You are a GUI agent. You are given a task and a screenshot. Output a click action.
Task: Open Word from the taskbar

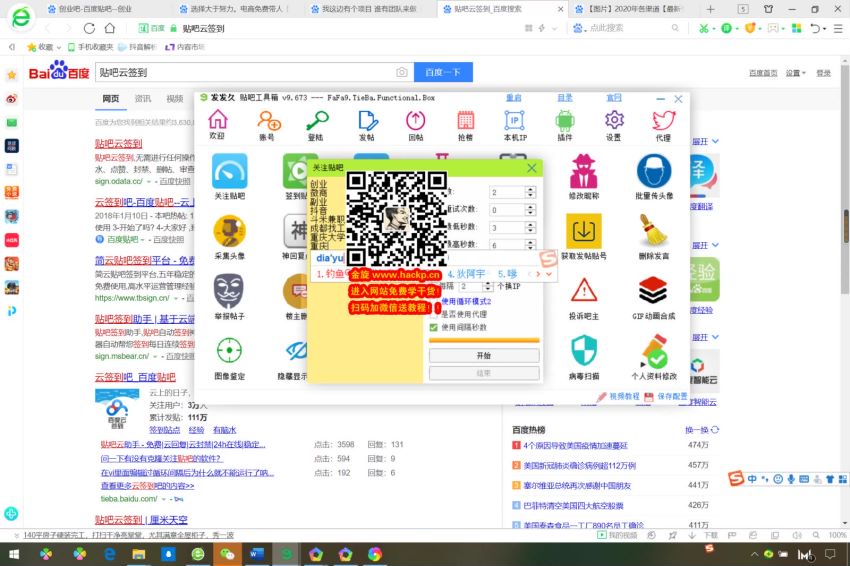click(256, 554)
